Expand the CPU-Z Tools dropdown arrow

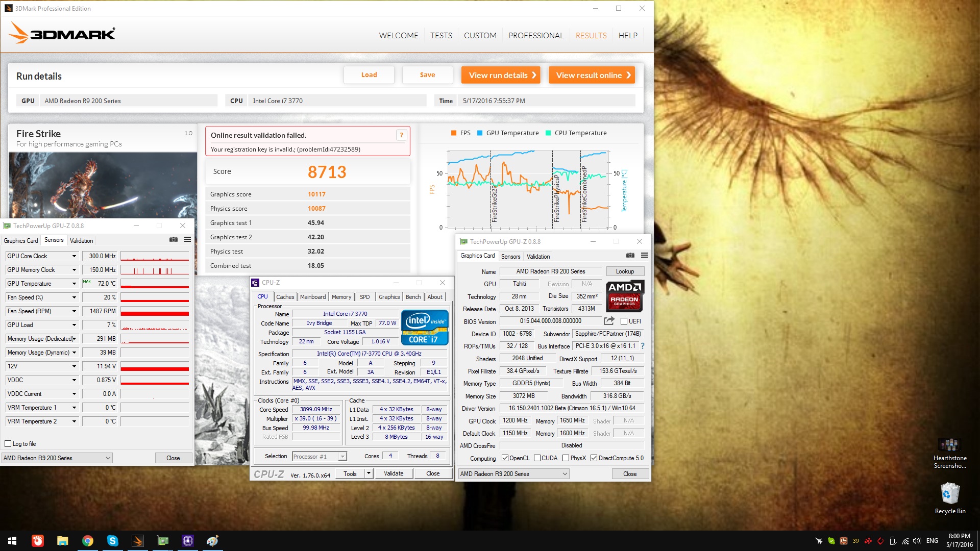click(x=369, y=473)
